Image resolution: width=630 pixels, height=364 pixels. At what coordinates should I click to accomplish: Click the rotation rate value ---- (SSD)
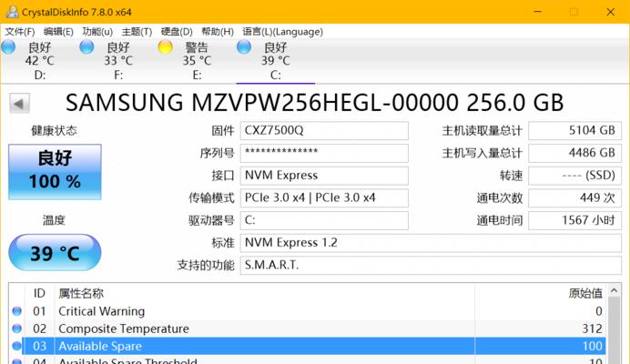575,176
